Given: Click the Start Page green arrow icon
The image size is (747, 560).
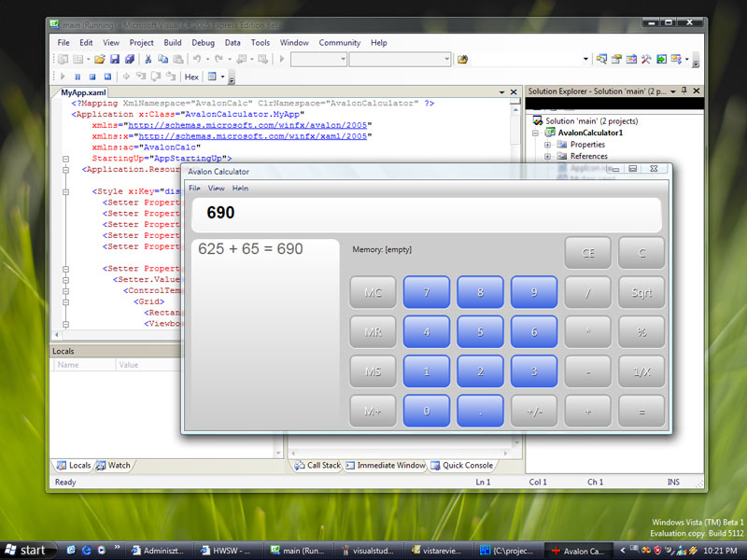Looking at the screenshot, I should [x=661, y=59].
